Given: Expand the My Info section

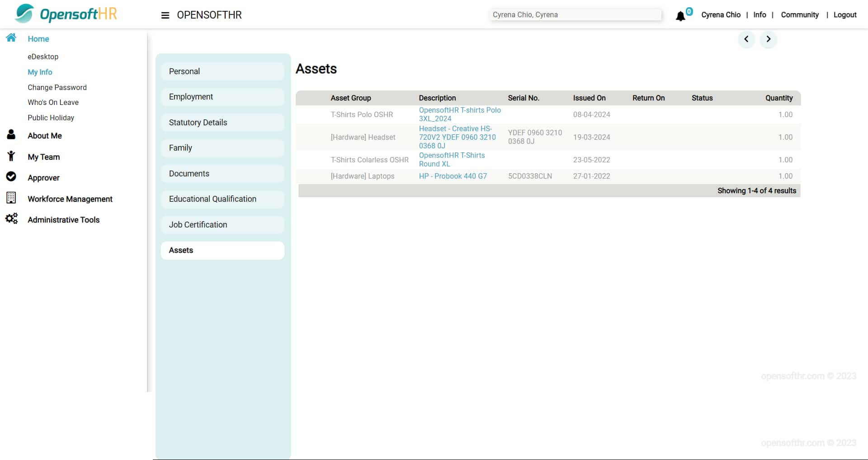Looking at the screenshot, I should (40, 72).
